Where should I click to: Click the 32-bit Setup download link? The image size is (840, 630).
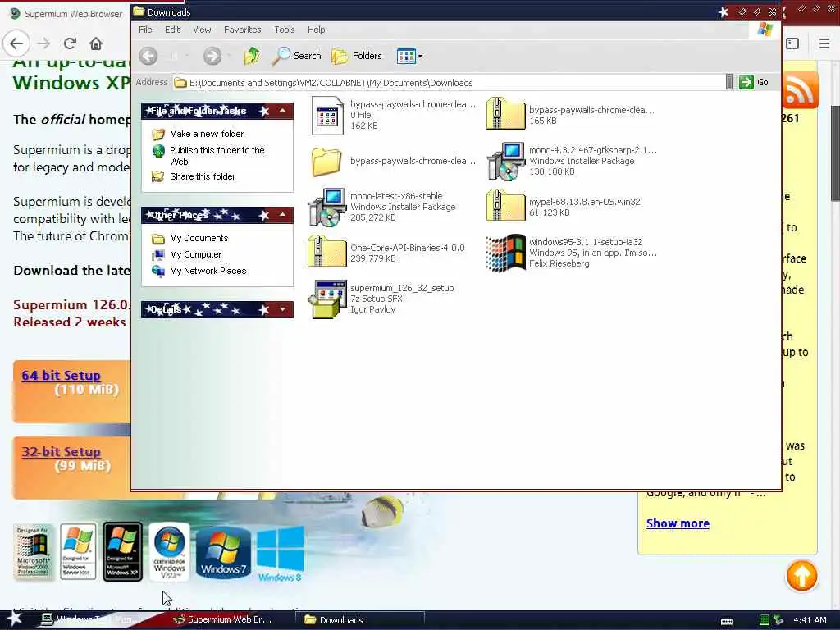click(61, 452)
